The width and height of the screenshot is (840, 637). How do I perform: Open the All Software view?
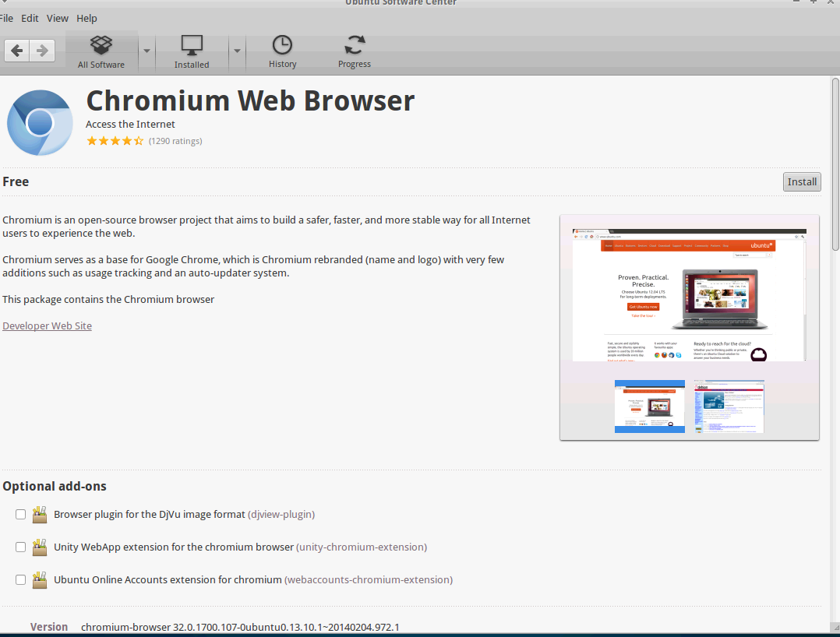101,52
